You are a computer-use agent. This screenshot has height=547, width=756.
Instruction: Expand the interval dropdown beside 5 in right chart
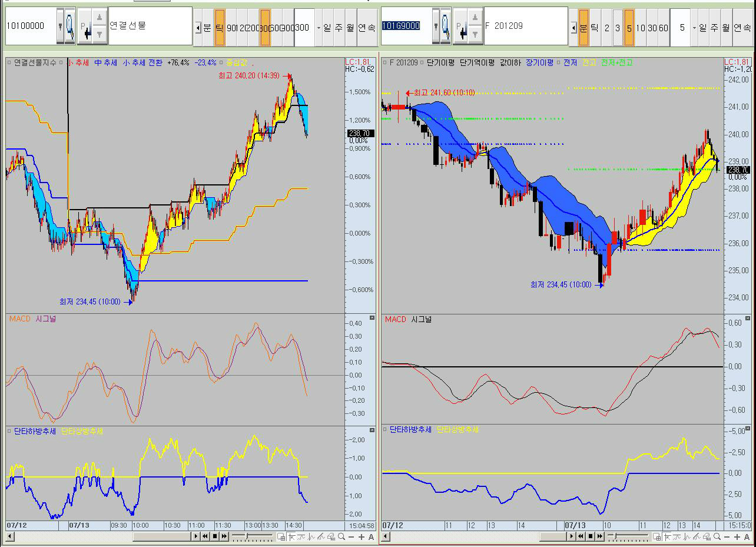point(694,28)
